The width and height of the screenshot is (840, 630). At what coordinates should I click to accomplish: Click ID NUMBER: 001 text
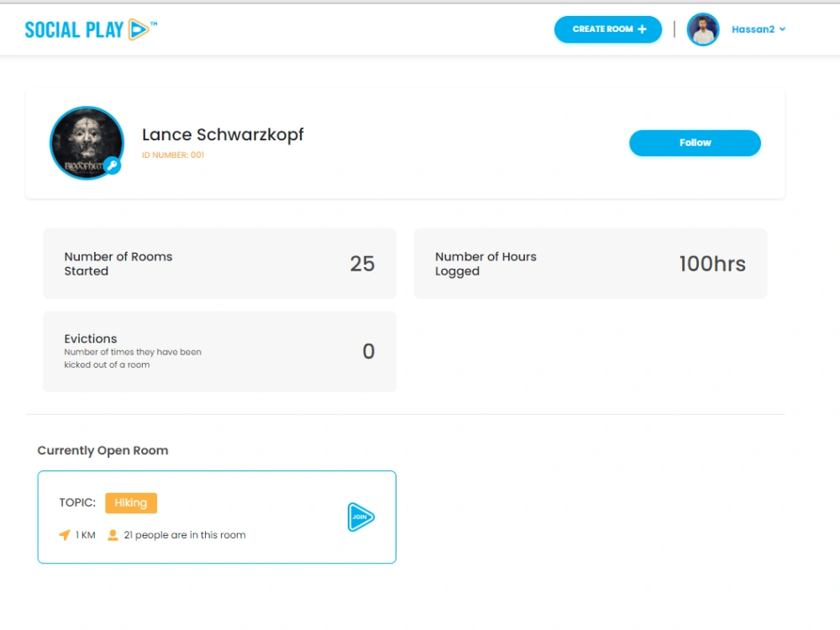click(x=173, y=155)
